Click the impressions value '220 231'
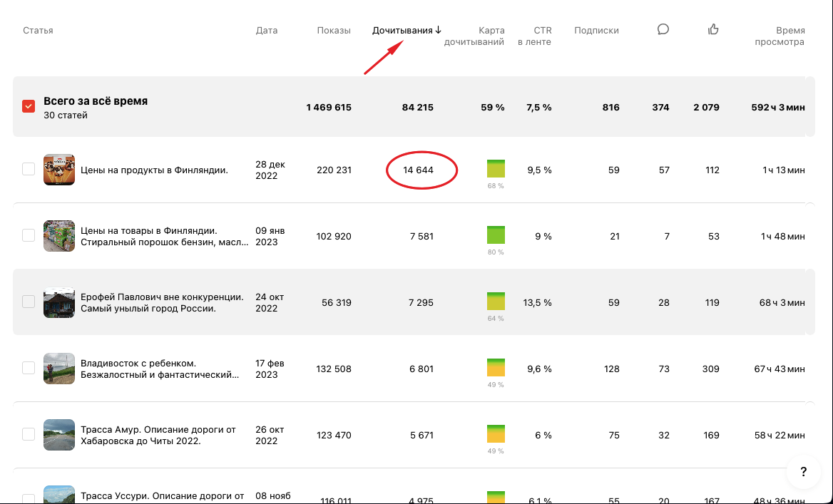 (x=334, y=170)
